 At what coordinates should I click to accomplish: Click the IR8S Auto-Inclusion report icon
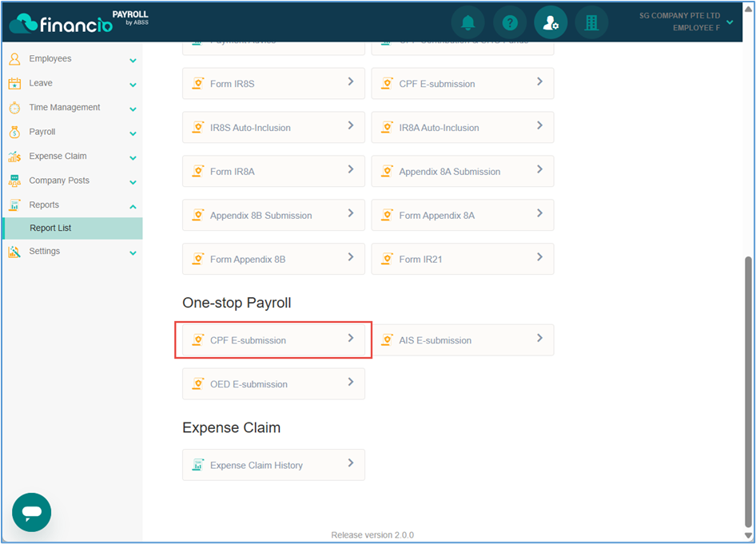197,127
